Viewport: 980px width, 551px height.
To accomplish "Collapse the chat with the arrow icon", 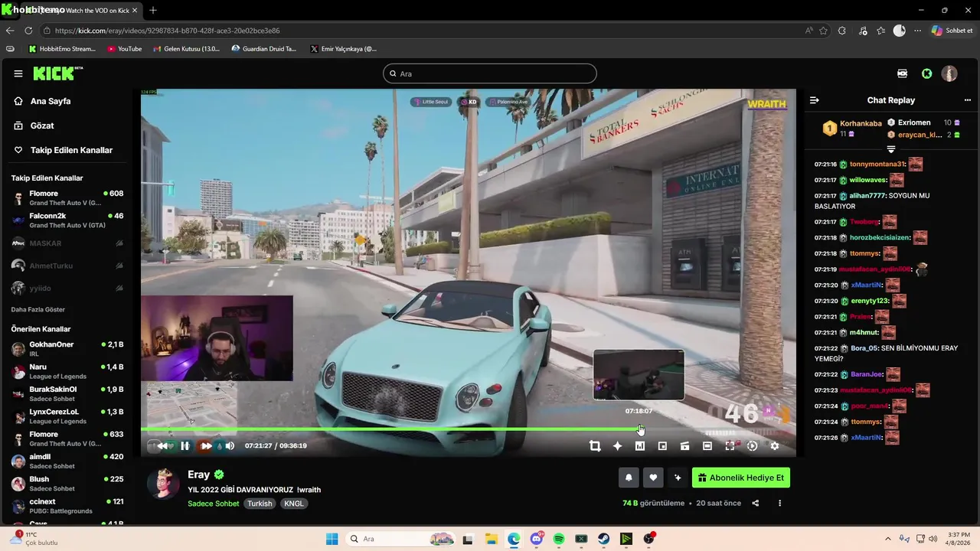I will (815, 100).
